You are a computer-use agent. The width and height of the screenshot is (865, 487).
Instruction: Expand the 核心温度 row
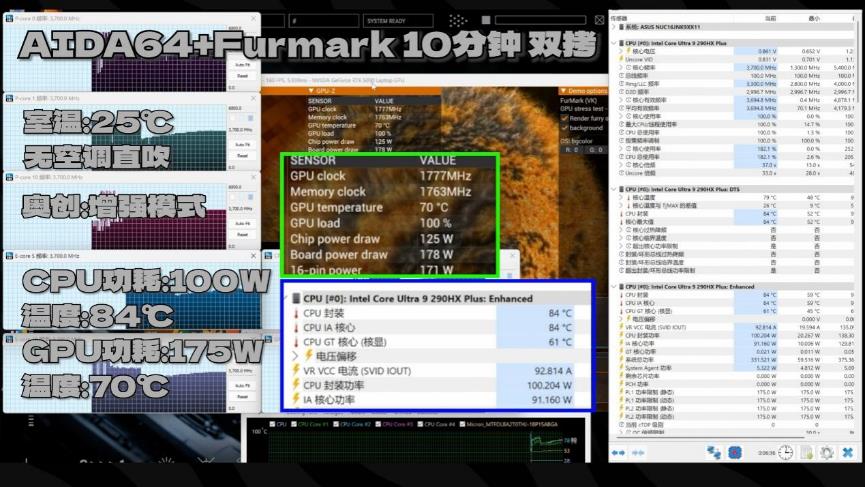621,197
